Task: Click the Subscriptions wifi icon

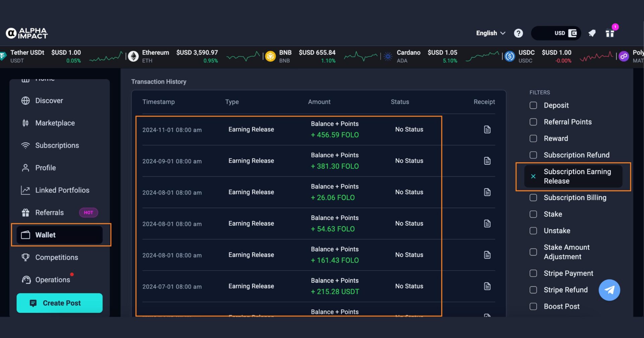Action: (x=25, y=146)
